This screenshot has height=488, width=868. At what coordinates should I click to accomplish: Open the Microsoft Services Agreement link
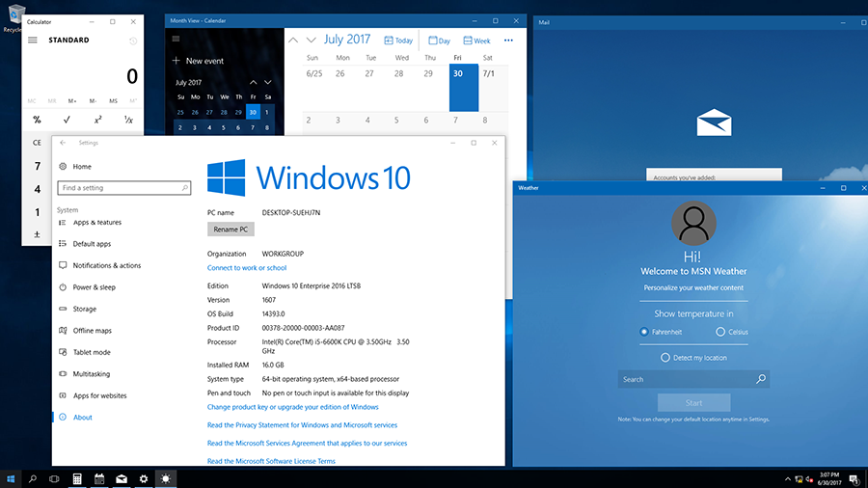tap(308, 444)
